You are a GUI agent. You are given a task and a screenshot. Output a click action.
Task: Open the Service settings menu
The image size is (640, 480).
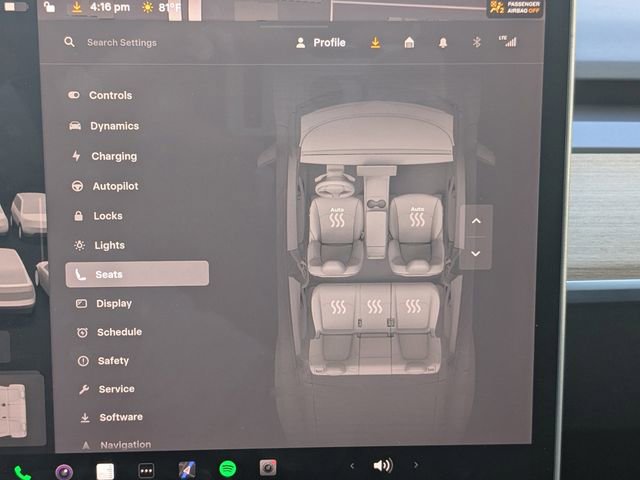(107, 389)
